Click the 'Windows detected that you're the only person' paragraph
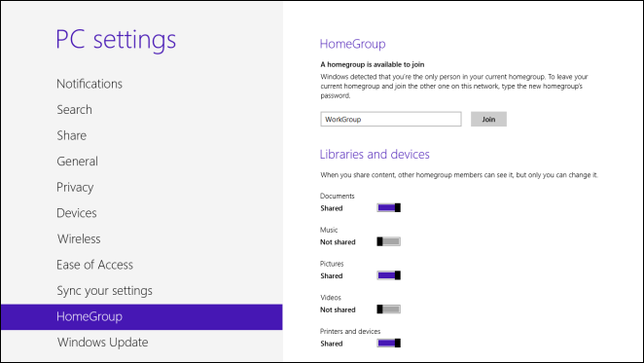Screen dimensions: 644x363 click(454, 87)
